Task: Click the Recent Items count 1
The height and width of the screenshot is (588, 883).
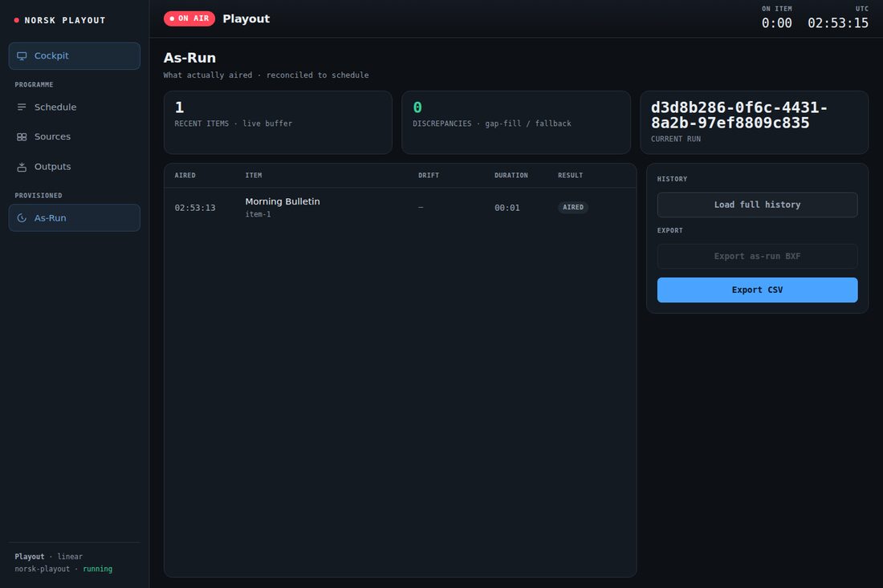Action: 179,107
